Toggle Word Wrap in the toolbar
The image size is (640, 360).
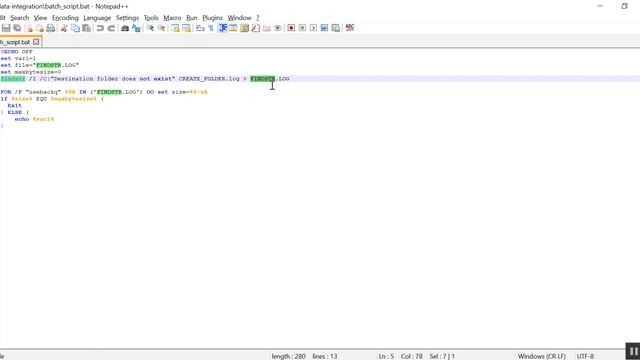pyautogui.click(x=200, y=28)
